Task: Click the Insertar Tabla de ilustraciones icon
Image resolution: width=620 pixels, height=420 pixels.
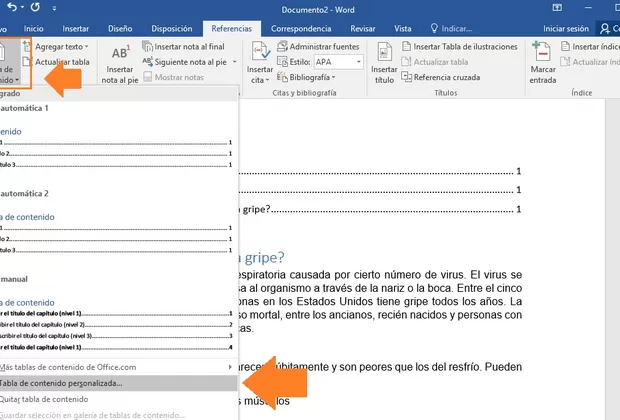Action: click(406, 46)
